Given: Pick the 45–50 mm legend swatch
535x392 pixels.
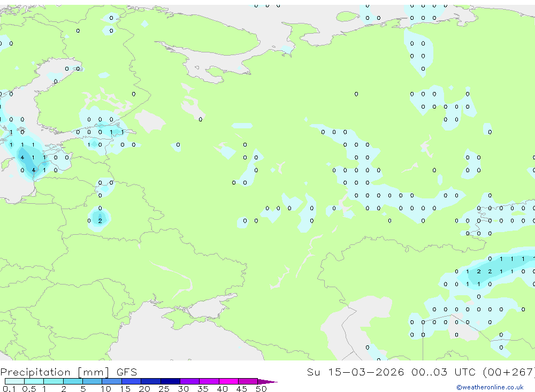Looking at the screenshot, I should 248,381.
